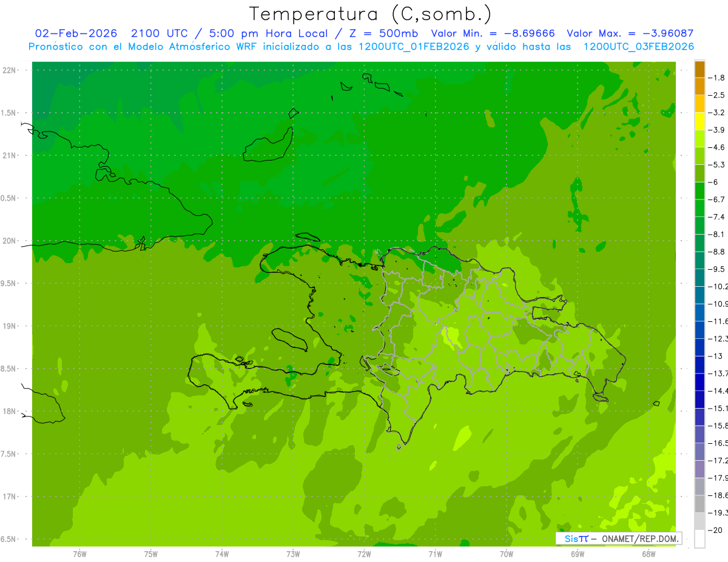Click '1200UTC_03FEB2026' valid-until time text
The width and height of the screenshot is (728, 562).
(x=638, y=47)
